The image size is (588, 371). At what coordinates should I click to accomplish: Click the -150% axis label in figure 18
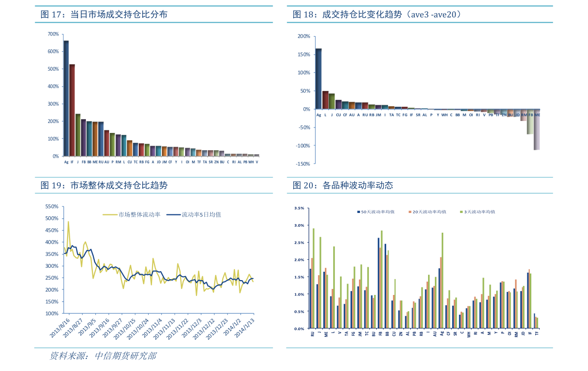click(303, 164)
